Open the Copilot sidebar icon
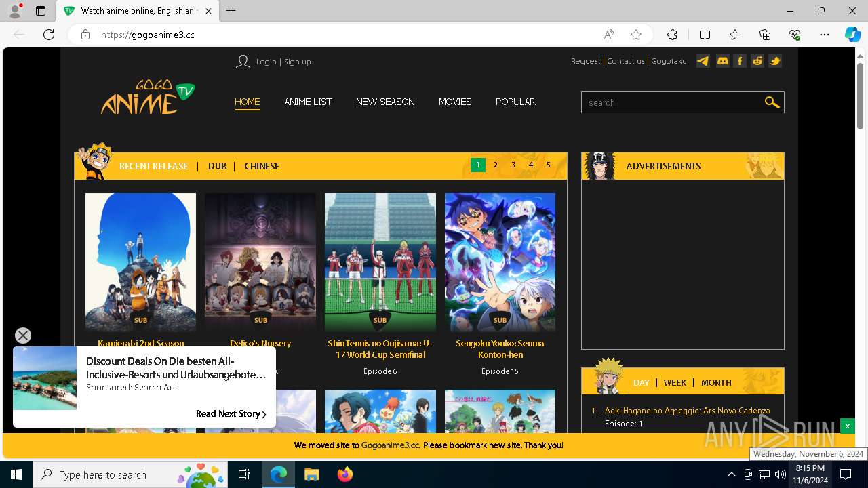 (852, 35)
